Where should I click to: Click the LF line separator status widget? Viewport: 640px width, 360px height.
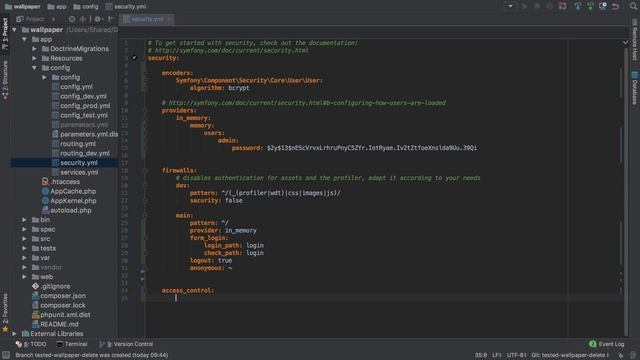(x=496, y=355)
